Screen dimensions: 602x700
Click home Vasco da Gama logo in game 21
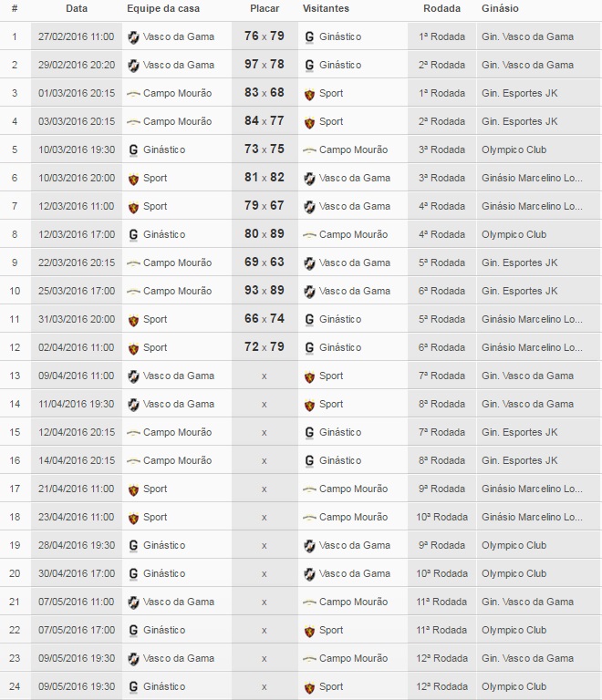[x=133, y=602]
